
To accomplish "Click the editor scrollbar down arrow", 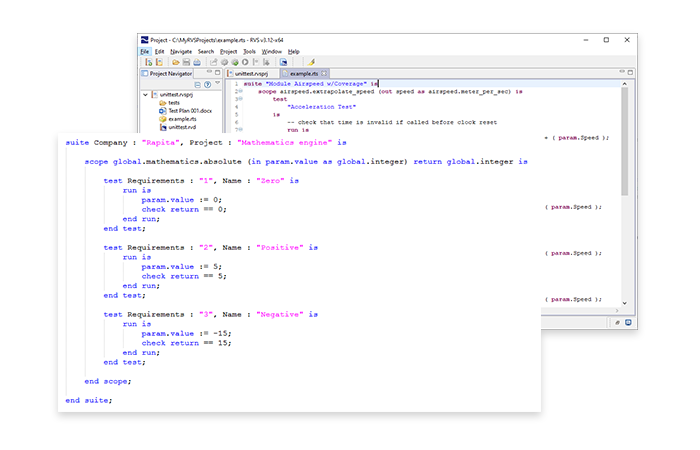I will coord(625,303).
